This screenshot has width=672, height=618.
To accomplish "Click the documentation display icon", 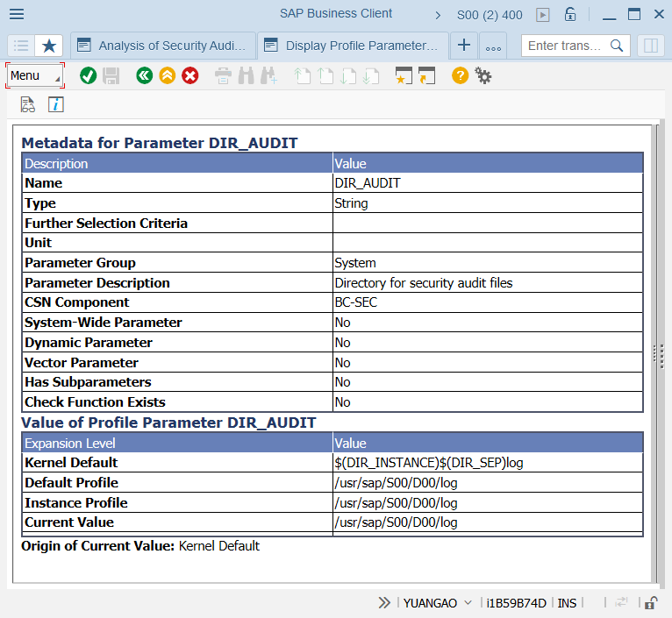I will (x=28, y=104).
